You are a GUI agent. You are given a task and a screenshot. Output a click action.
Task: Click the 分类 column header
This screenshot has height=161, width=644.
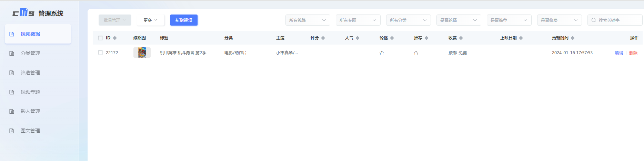tap(229, 38)
